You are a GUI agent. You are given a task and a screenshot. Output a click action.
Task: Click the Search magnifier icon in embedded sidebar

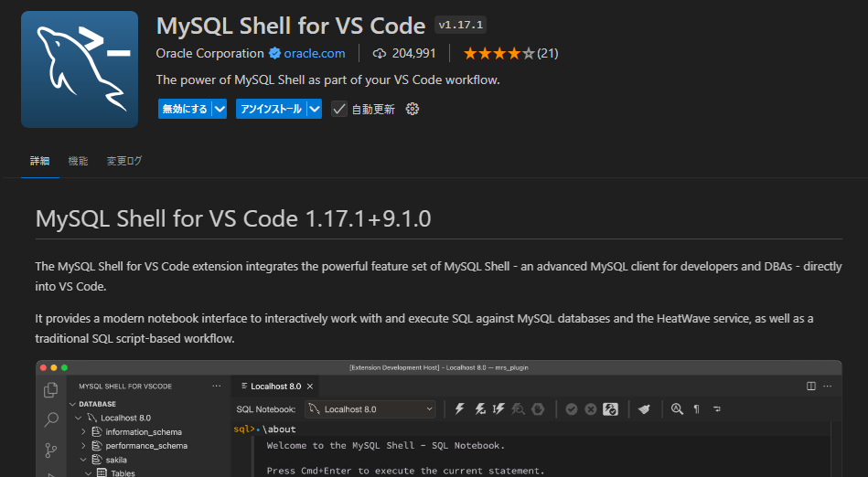coord(51,420)
